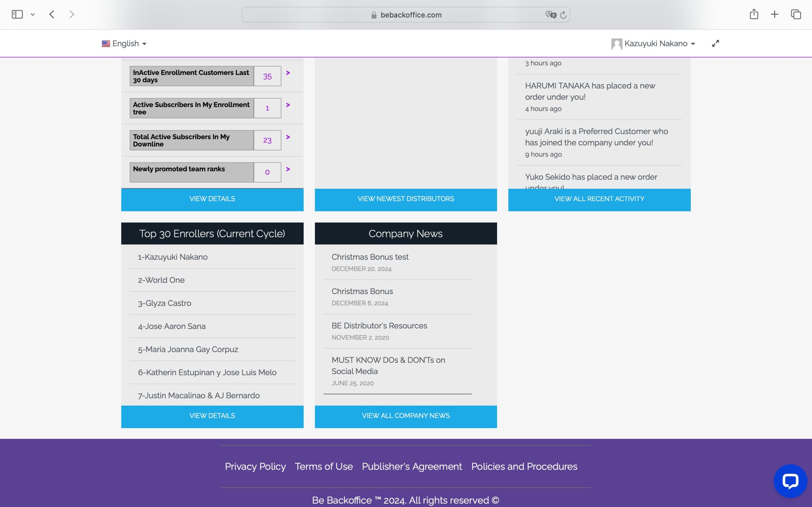Click the reload page icon
The height and width of the screenshot is (507, 812).
click(x=563, y=15)
